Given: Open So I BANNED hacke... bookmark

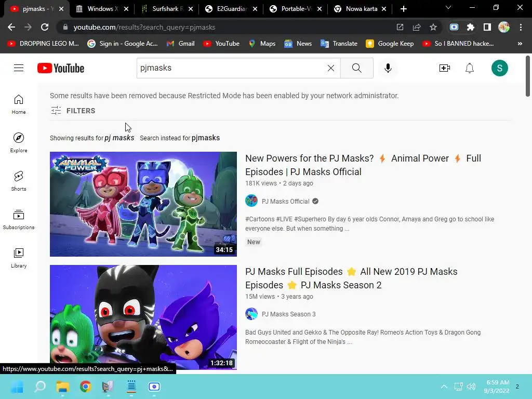Looking at the screenshot, I should [x=458, y=44].
